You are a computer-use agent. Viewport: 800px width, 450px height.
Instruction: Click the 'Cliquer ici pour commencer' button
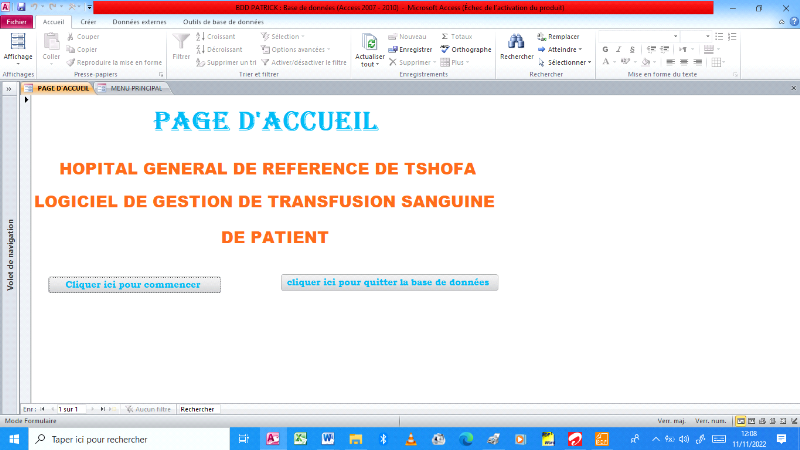tap(133, 285)
